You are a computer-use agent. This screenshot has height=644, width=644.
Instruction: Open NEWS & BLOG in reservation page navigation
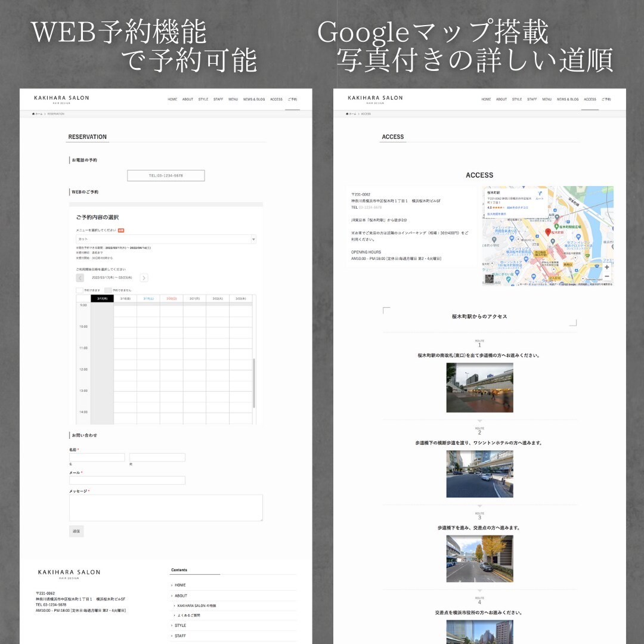(254, 100)
